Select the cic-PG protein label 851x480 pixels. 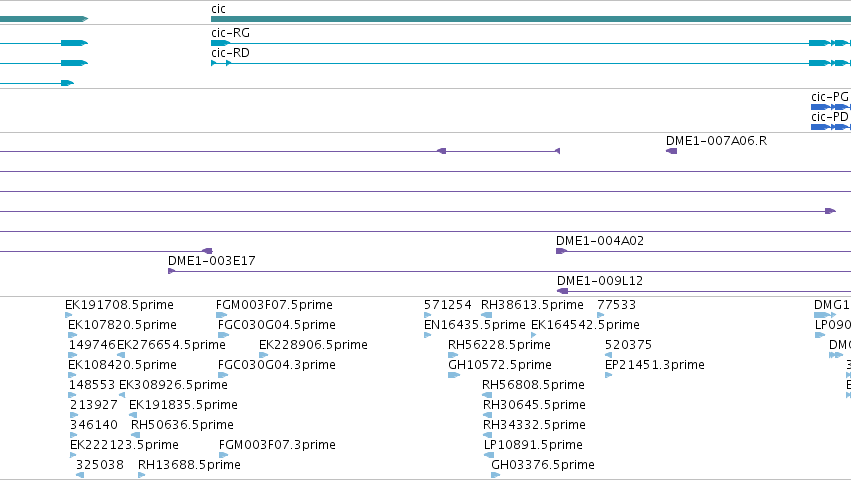point(830,97)
